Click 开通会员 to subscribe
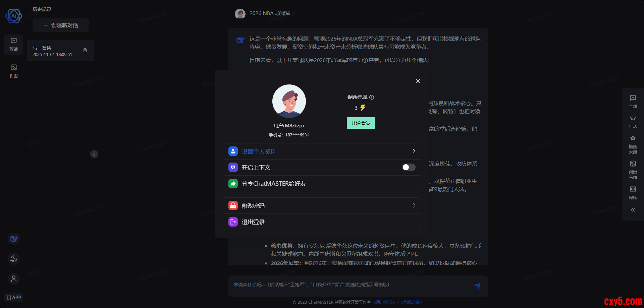 (x=361, y=123)
